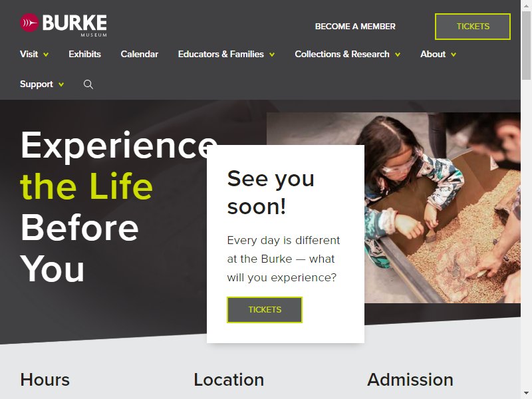
Task: Click the header Tickets button
Action: point(473,27)
